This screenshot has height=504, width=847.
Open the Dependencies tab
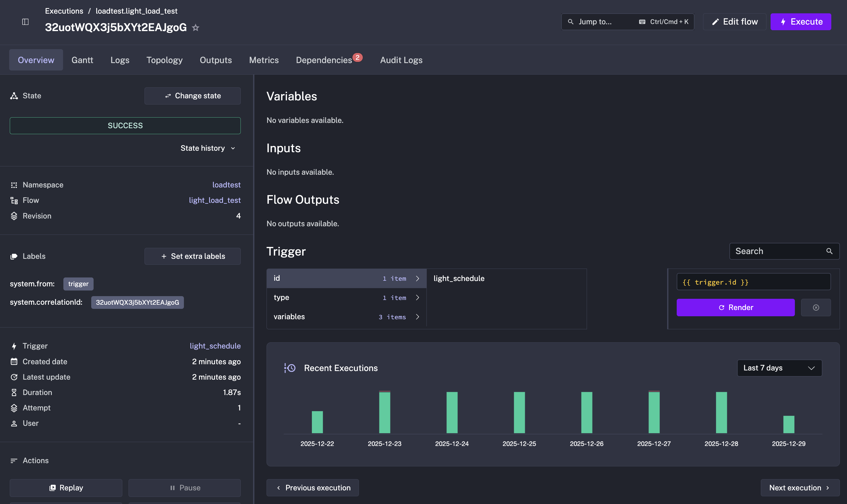coord(323,60)
